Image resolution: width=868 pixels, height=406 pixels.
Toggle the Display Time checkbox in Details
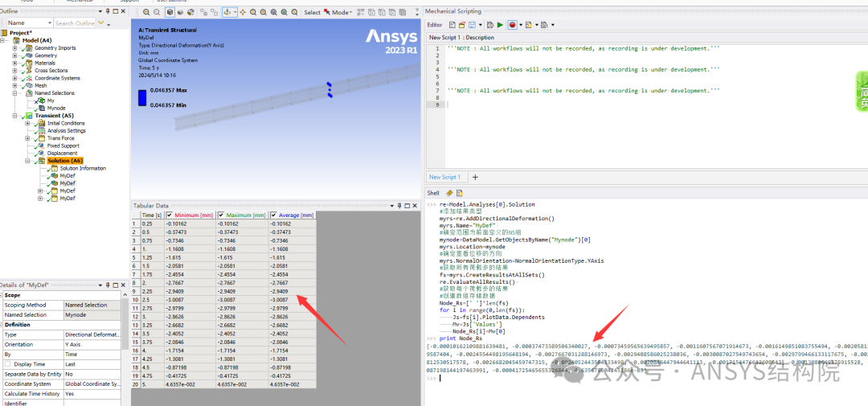8,364
